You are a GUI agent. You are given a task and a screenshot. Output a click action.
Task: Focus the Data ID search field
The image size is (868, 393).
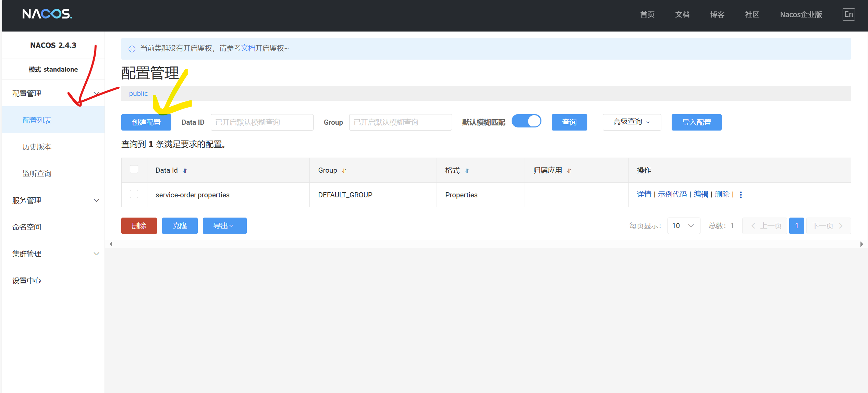click(x=262, y=122)
